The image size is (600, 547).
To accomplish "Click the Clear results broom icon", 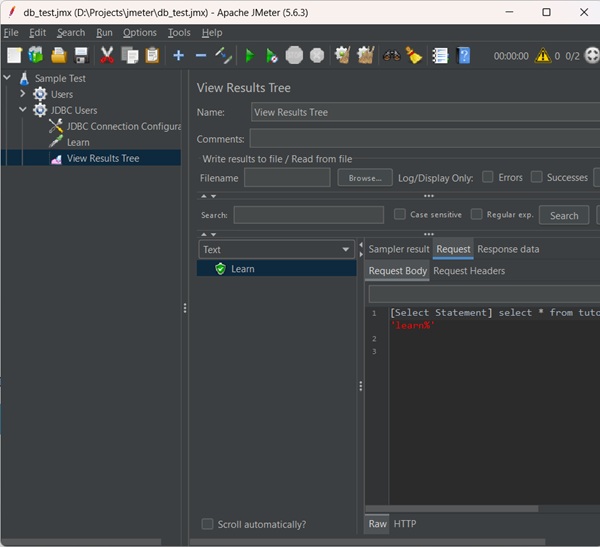I will click(x=342, y=56).
